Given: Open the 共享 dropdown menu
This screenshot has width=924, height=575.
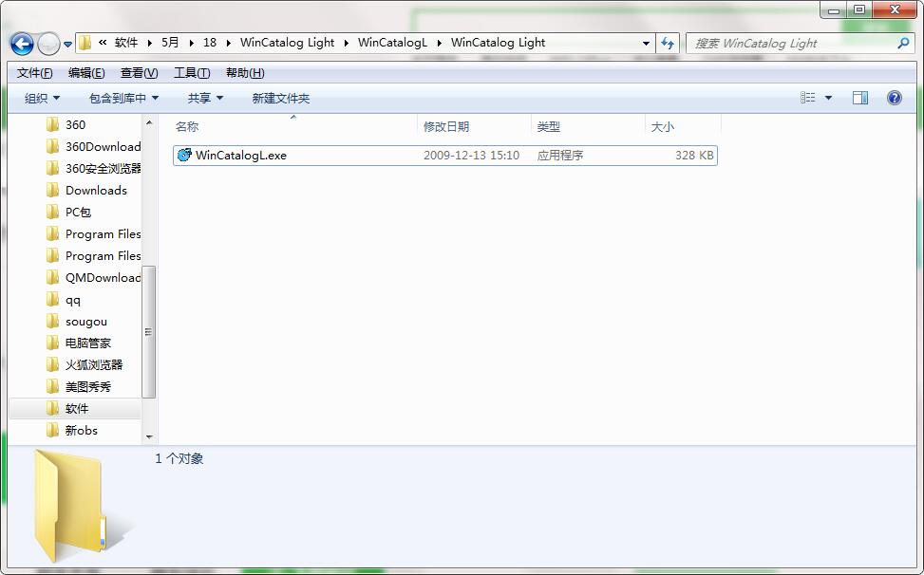Looking at the screenshot, I should pyautogui.click(x=205, y=99).
